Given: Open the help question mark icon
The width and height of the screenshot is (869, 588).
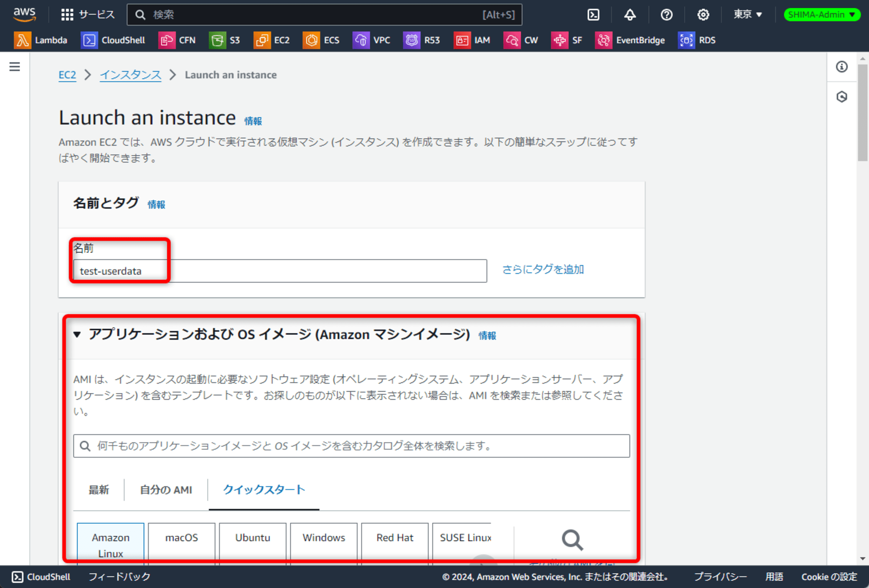Looking at the screenshot, I should pos(666,15).
